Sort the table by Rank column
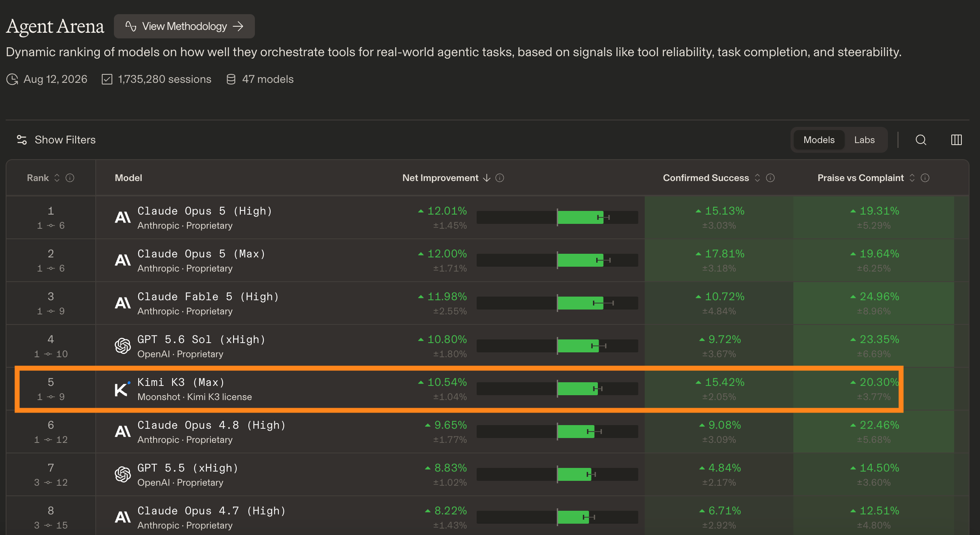Viewport: 980px width, 535px height. pos(57,178)
